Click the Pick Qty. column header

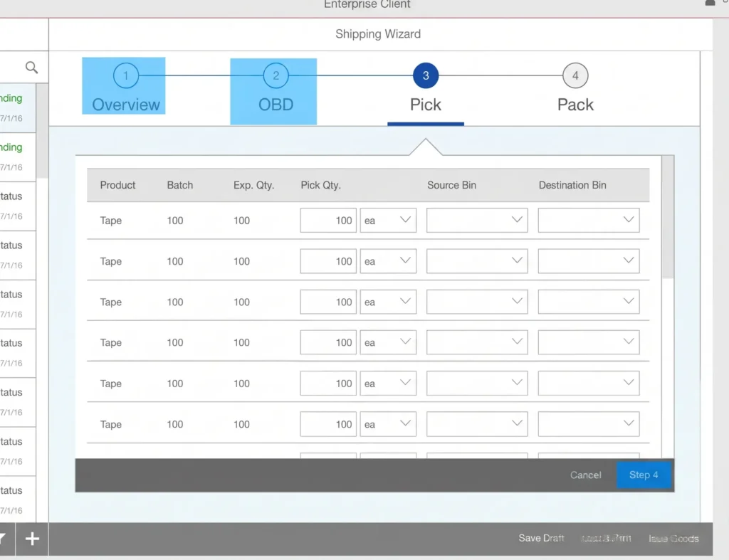click(x=321, y=185)
